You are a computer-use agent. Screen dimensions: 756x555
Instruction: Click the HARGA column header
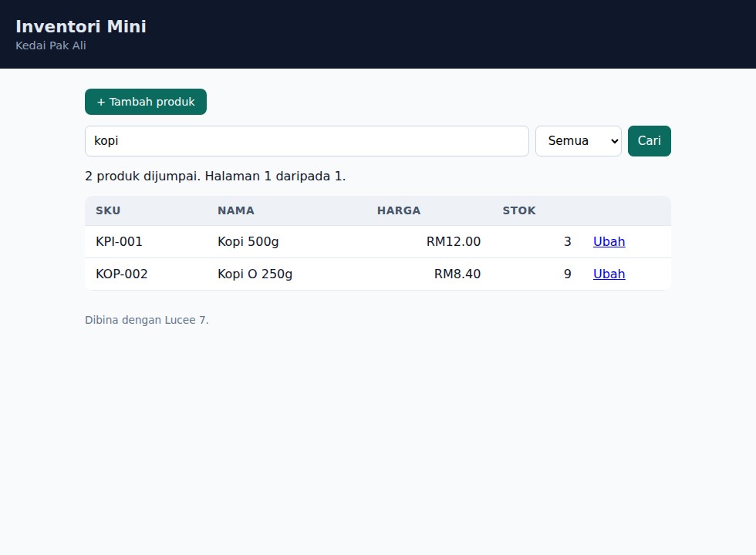[399, 210]
